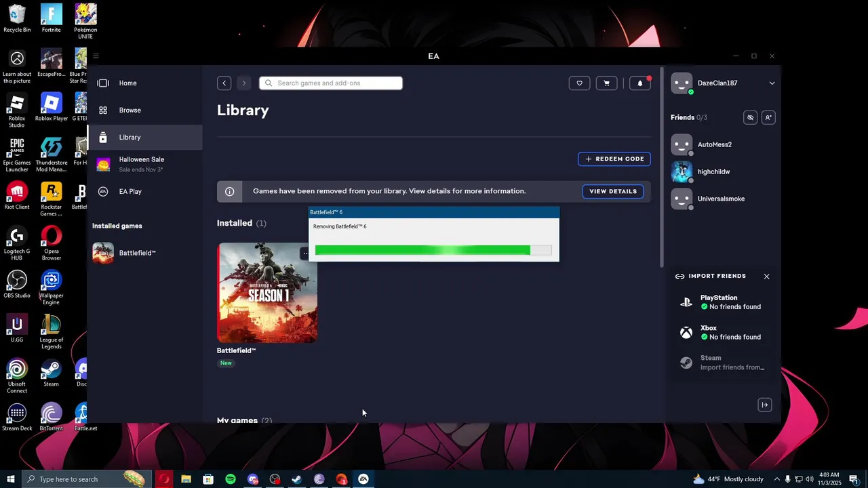Close the Import Friends panel

click(x=766, y=277)
